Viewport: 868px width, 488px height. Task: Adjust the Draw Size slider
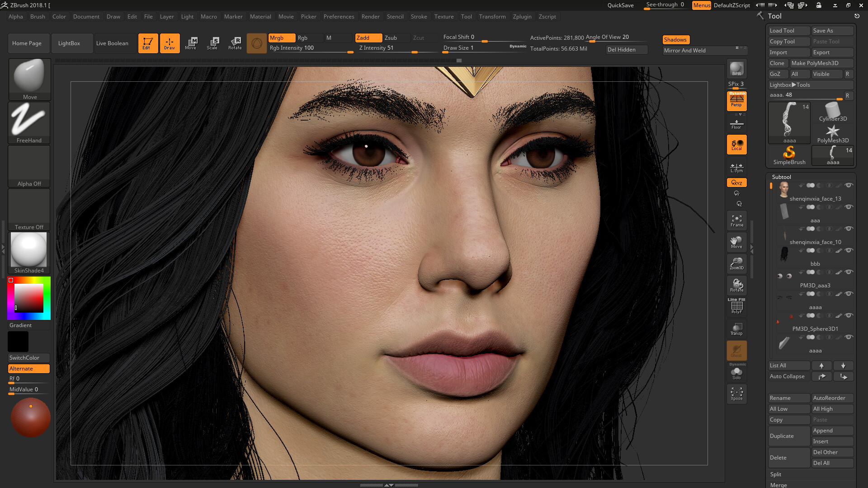(x=485, y=48)
